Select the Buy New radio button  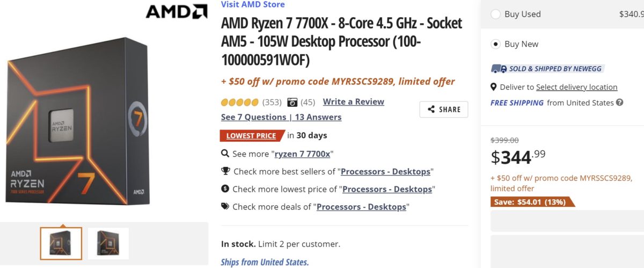pos(496,44)
